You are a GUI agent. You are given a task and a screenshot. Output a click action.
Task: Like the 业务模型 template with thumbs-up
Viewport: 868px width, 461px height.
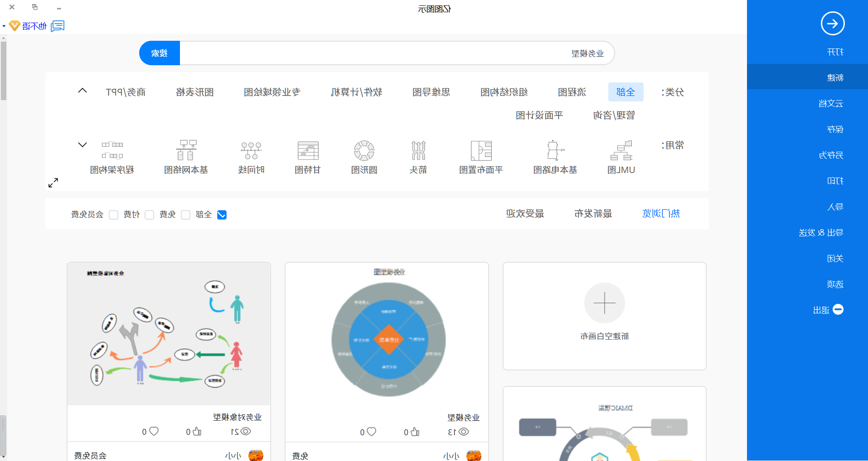(415, 432)
